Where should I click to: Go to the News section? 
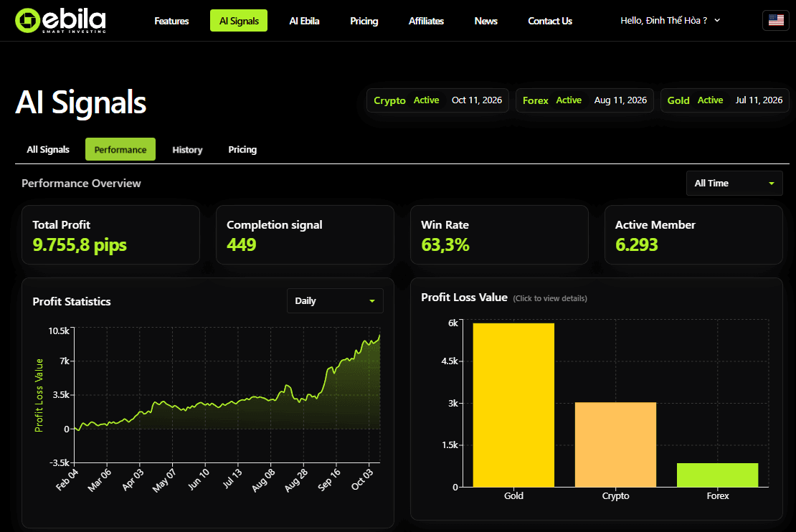point(485,21)
